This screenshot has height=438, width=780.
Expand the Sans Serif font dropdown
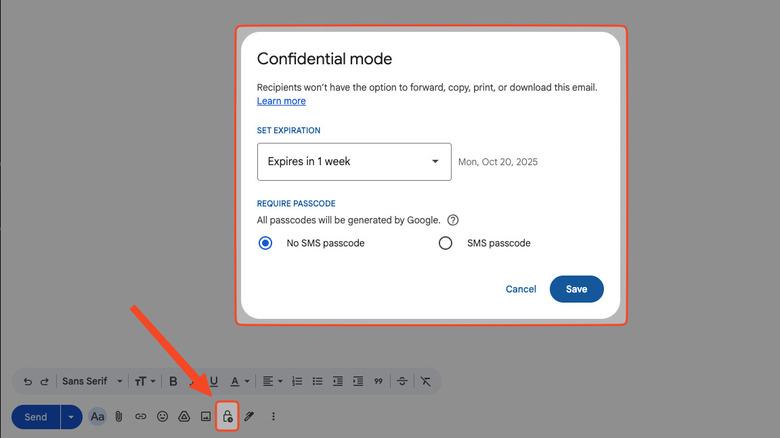click(92, 381)
